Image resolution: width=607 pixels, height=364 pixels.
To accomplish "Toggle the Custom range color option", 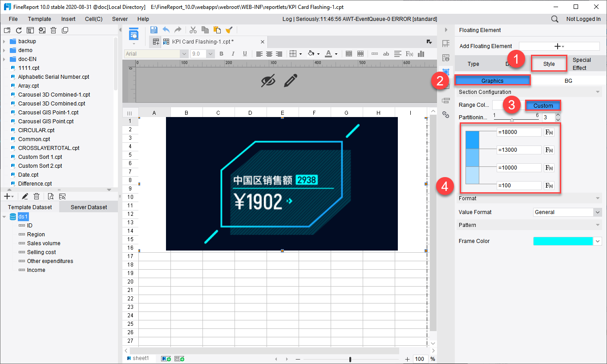I will 543,105.
